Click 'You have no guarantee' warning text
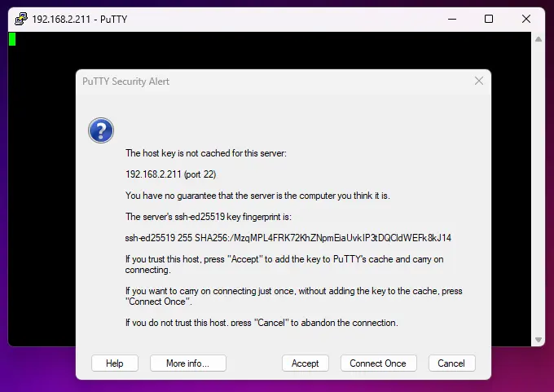Screen dimensions: 554x392 (257, 196)
